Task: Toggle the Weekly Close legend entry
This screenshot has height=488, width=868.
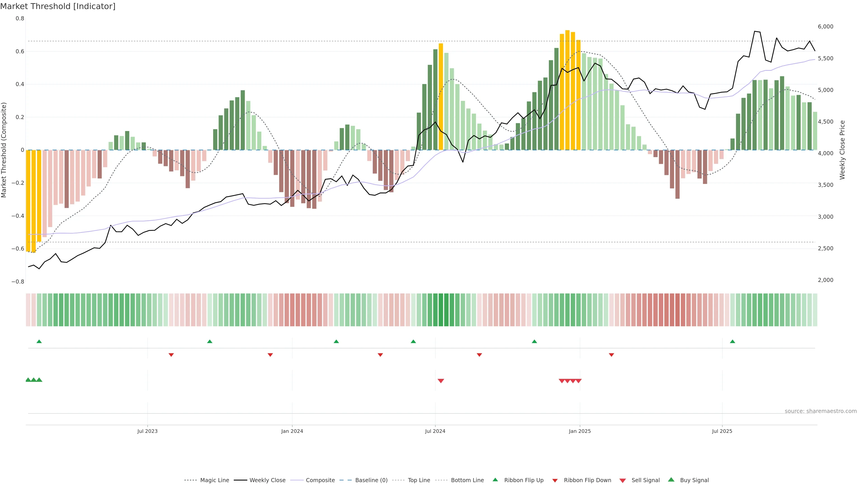Action: pos(267,480)
